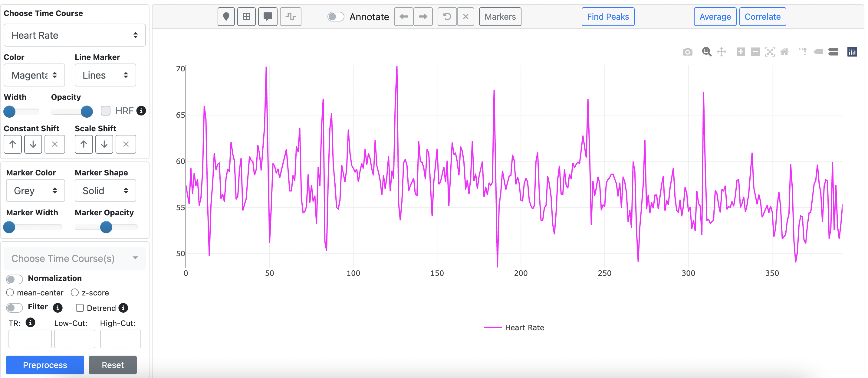Viewport: 868px width, 378px height.
Task: Select the z-score radio button
Action: click(75, 292)
